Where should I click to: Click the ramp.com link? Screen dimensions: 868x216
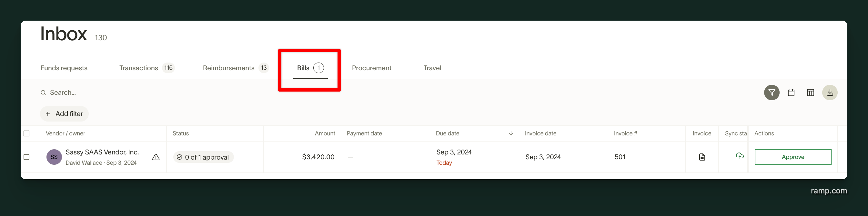click(x=829, y=191)
